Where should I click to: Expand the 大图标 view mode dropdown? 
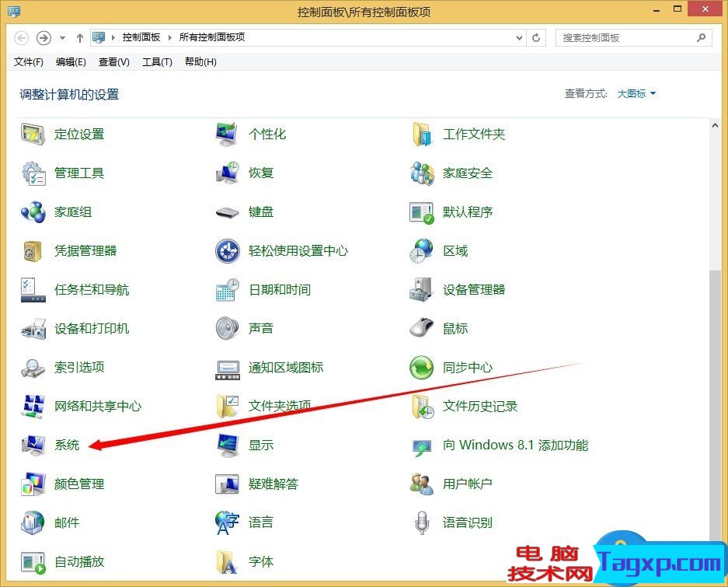636,94
